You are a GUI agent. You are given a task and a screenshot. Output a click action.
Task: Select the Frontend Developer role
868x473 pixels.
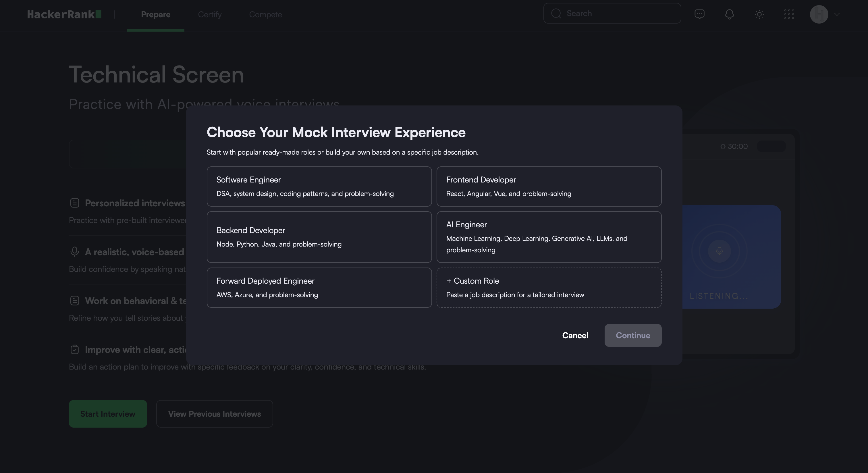(549, 186)
